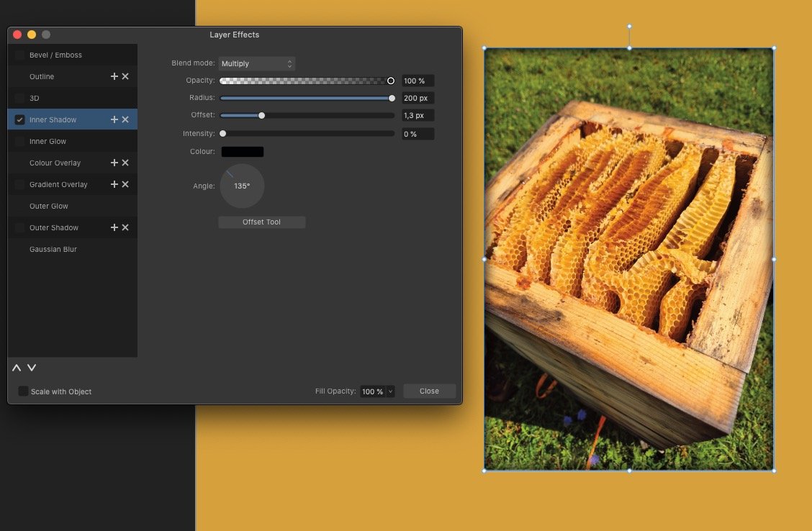Add another Colour Overlay with plus icon
Image resolution: width=812 pixels, height=531 pixels.
coord(114,163)
